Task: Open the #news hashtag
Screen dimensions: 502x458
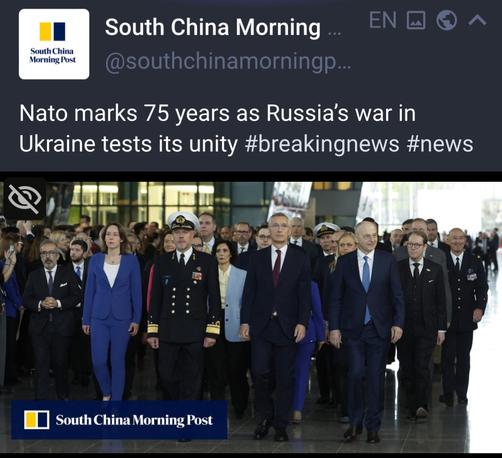Action: [440, 144]
